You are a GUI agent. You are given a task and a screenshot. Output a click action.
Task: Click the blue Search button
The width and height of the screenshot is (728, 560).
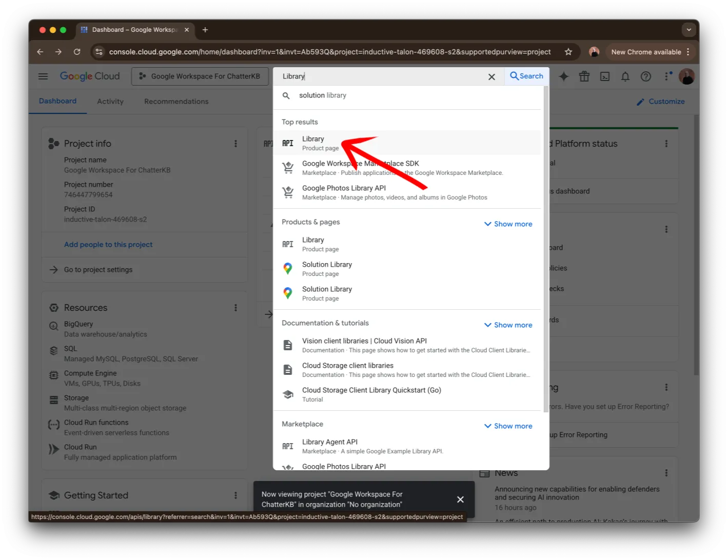[526, 76]
